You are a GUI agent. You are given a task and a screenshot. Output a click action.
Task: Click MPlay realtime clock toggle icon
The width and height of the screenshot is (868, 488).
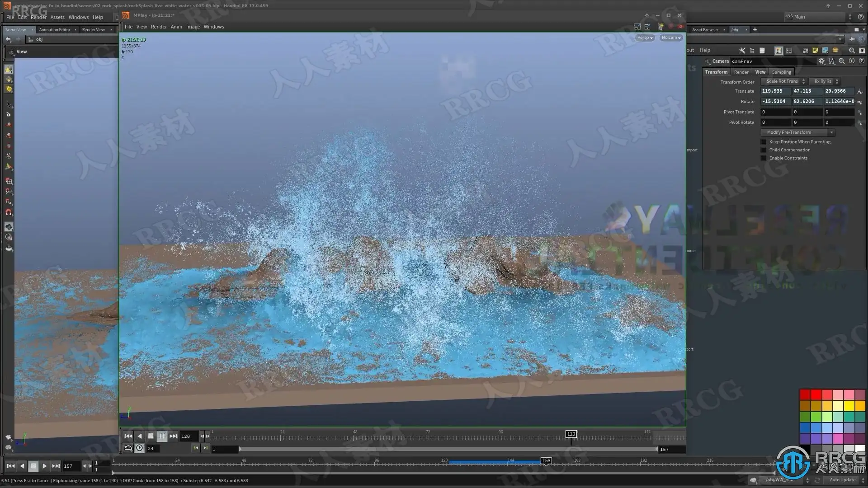click(140, 448)
